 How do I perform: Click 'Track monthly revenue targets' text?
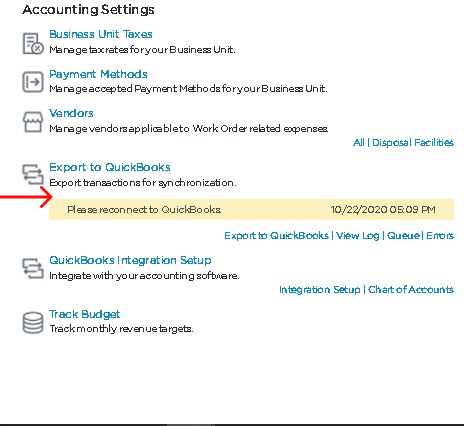121,329
